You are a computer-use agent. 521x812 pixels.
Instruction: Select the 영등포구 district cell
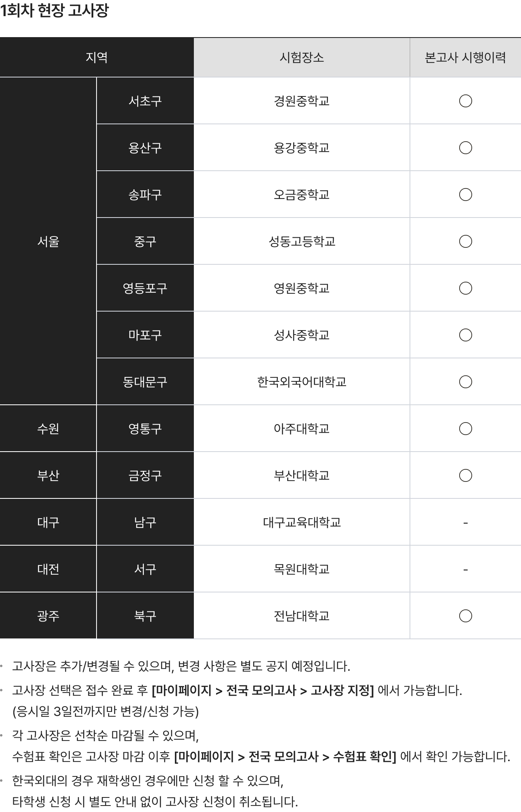(145, 288)
